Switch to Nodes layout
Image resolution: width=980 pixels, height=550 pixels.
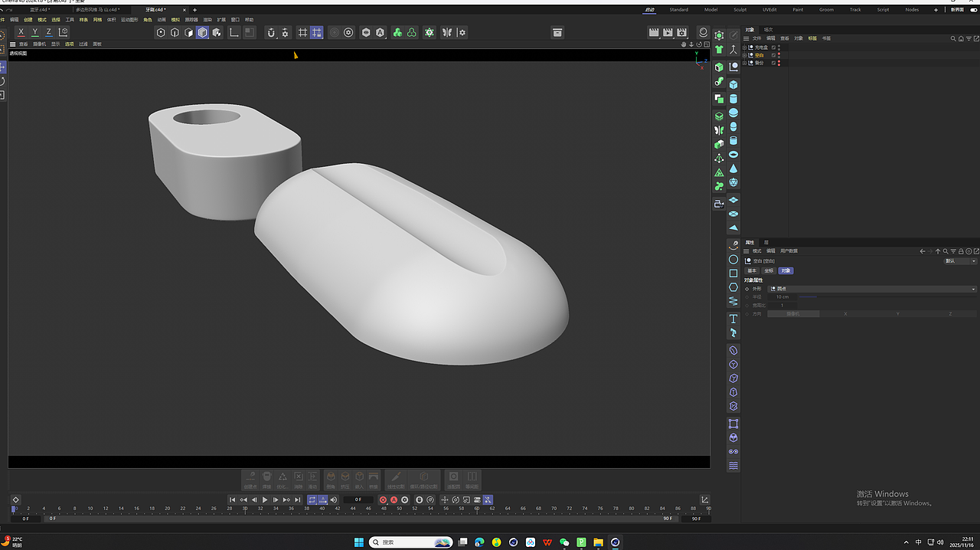pyautogui.click(x=912, y=10)
